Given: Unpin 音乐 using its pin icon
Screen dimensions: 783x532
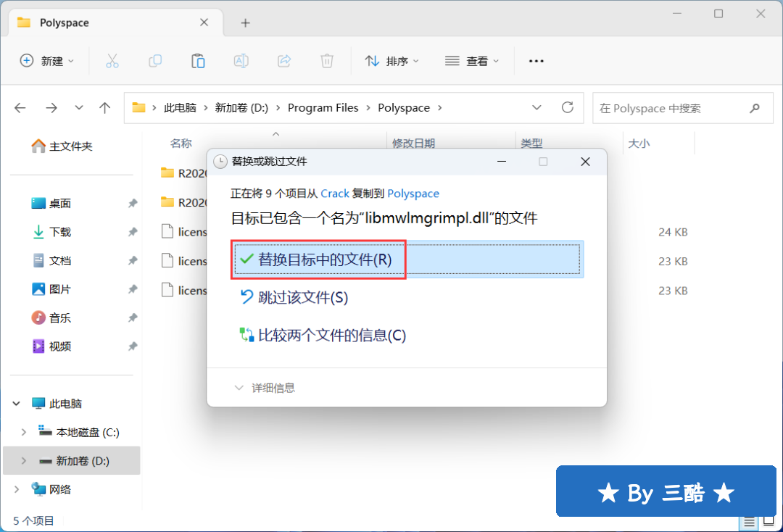Looking at the screenshot, I should click(133, 318).
